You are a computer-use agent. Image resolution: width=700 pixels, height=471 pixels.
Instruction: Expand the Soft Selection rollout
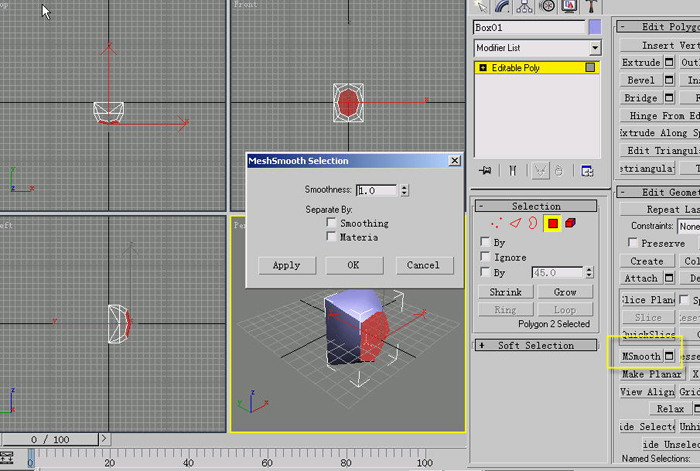point(536,345)
